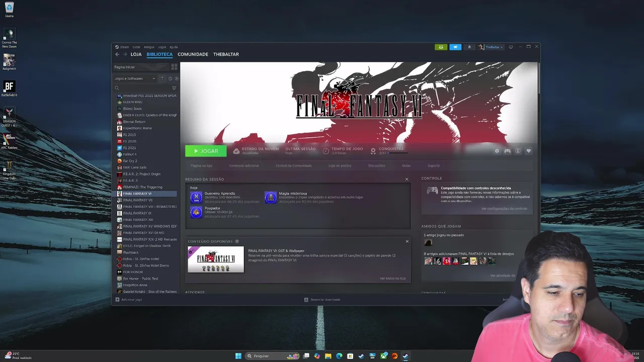The height and width of the screenshot is (362, 644).
Task: Click the Poupador achievement icon
Action: coord(196,212)
